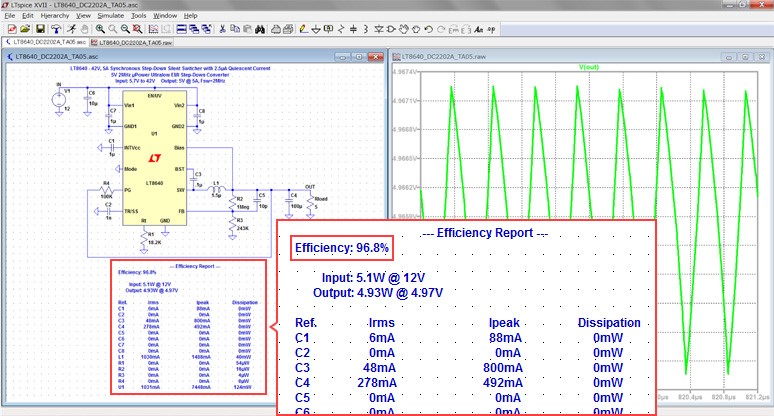Open the Simulate menu
774x416 pixels.
click(x=110, y=16)
